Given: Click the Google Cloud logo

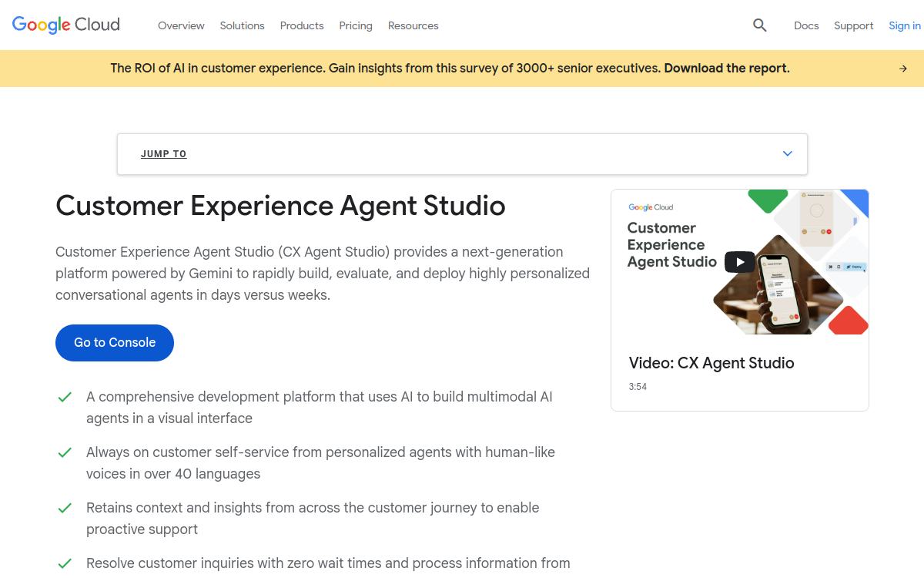Looking at the screenshot, I should tap(66, 25).
